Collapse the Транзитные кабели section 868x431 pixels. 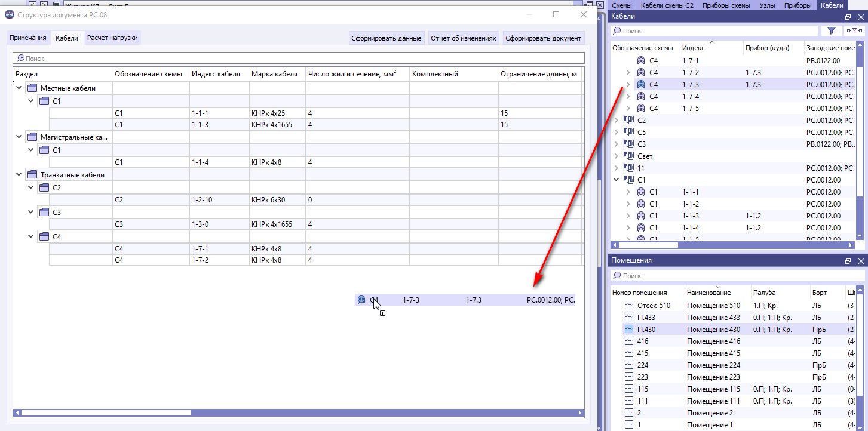tap(19, 174)
